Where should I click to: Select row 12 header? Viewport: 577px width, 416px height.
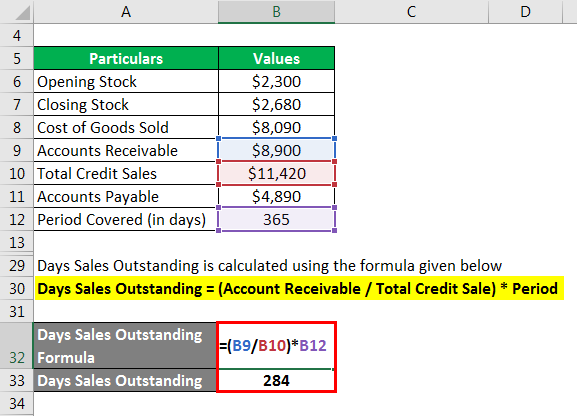coord(17,219)
